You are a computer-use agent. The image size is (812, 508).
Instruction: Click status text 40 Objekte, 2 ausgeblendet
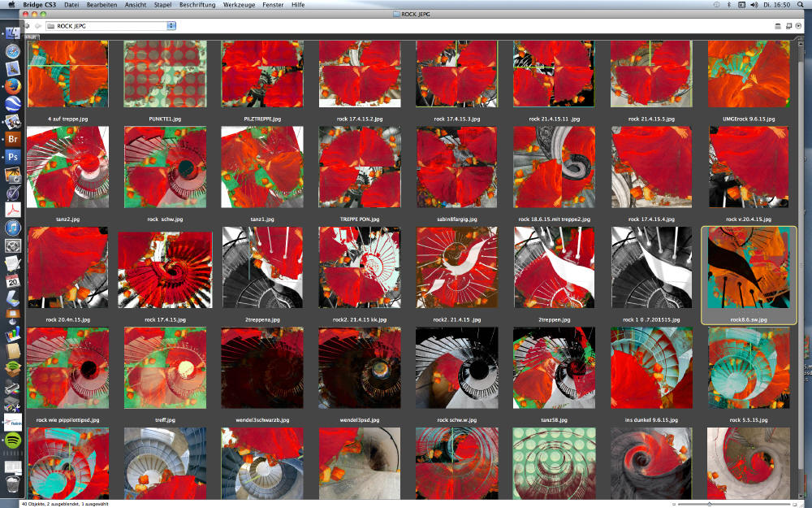(x=50, y=504)
